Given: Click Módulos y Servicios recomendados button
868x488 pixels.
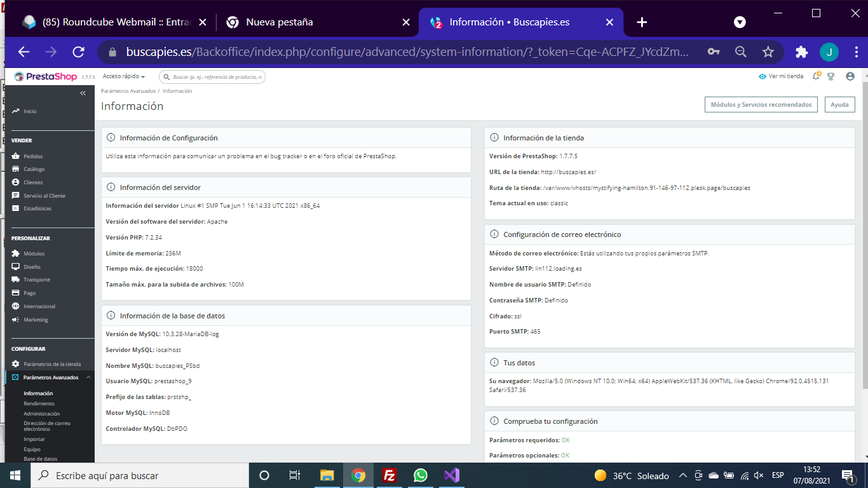Looking at the screenshot, I should [761, 105].
